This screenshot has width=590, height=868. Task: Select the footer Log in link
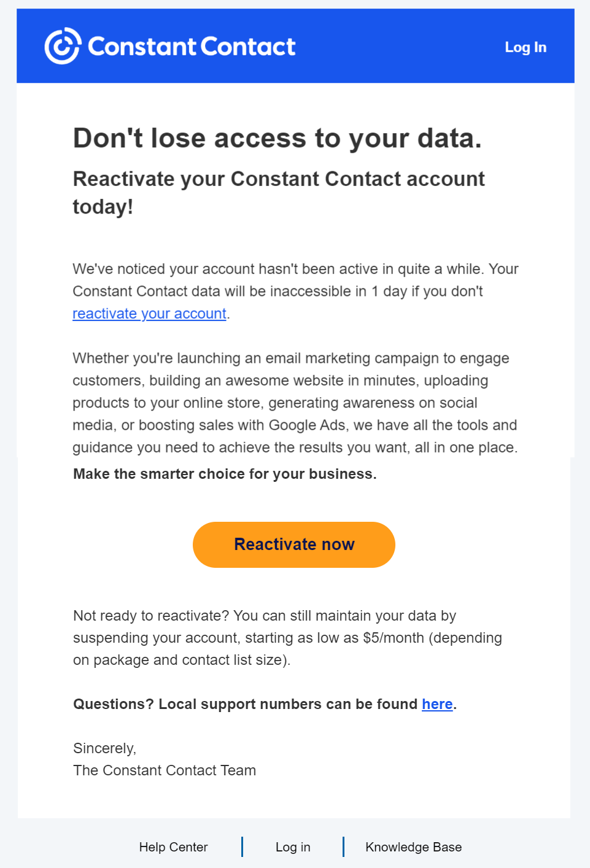(x=293, y=847)
